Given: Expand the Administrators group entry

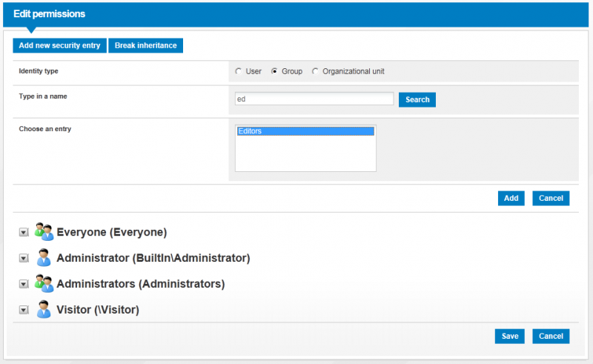Looking at the screenshot, I should pos(24,284).
